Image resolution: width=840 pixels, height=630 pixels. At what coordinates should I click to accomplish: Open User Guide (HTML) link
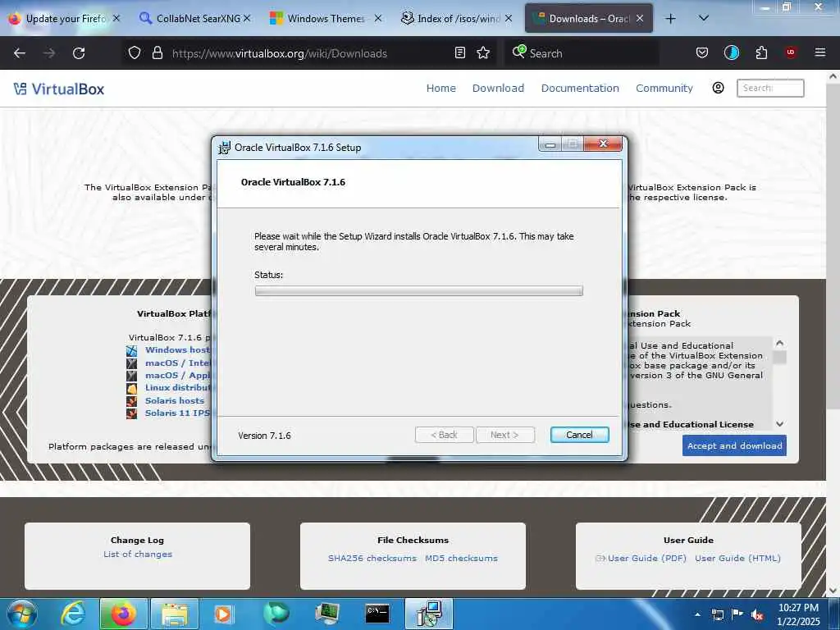(x=737, y=558)
